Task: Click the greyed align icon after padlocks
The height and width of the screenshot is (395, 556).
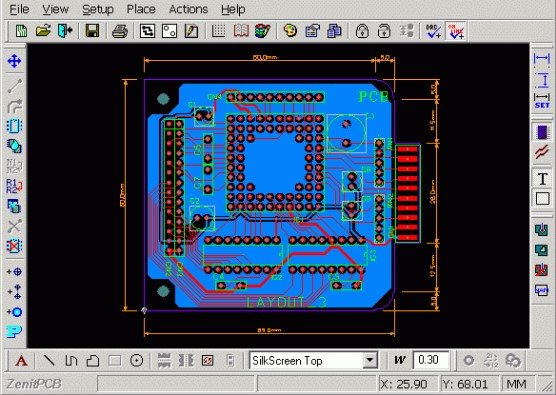Action: pos(406,31)
